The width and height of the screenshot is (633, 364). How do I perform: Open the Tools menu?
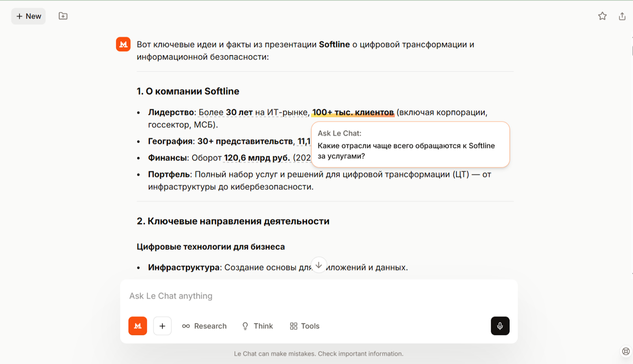[x=305, y=326]
